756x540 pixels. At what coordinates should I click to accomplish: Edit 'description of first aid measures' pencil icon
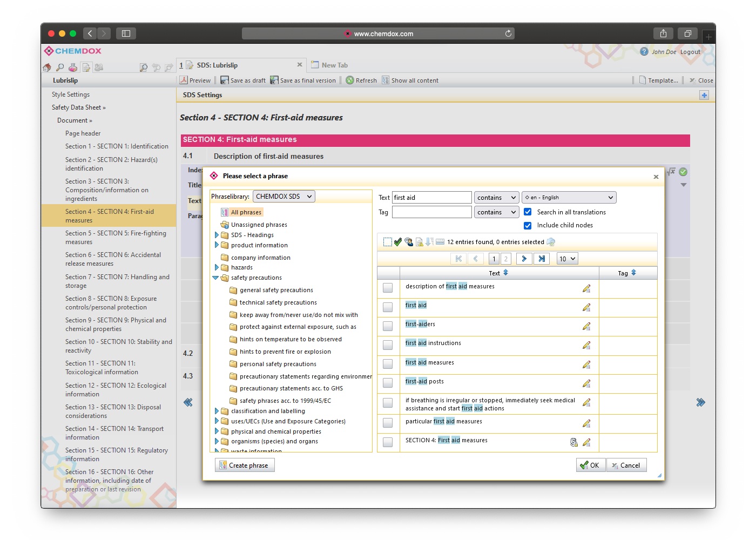586,288
